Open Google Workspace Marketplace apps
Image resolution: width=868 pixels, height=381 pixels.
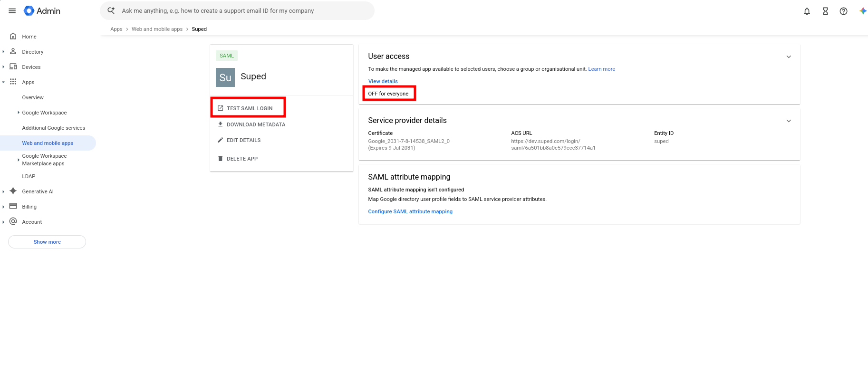point(44,160)
